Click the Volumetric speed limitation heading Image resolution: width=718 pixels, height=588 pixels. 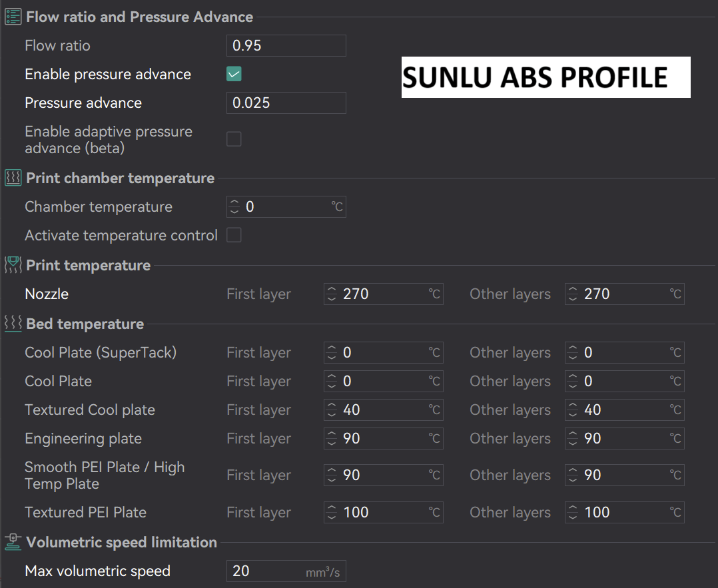(122, 542)
